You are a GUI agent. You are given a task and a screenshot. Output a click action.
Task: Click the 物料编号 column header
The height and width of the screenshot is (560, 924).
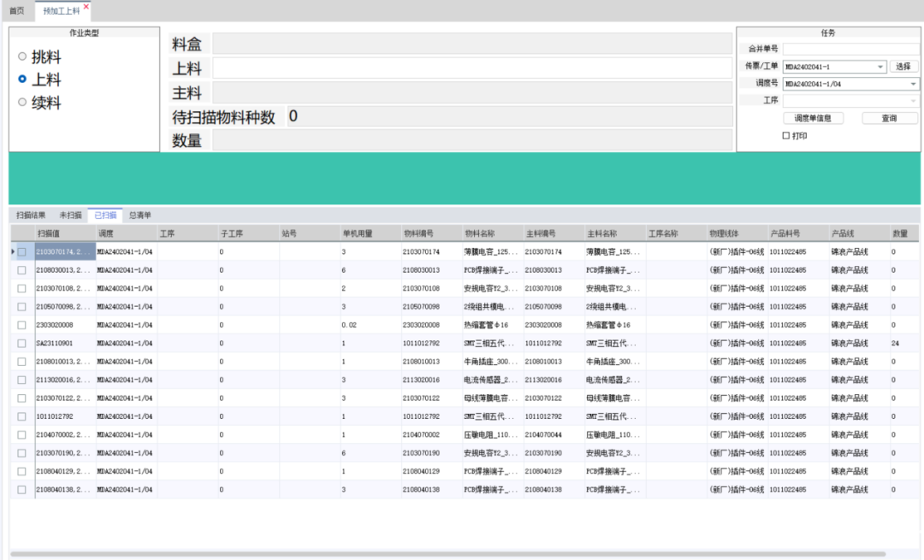coord(419,233)
